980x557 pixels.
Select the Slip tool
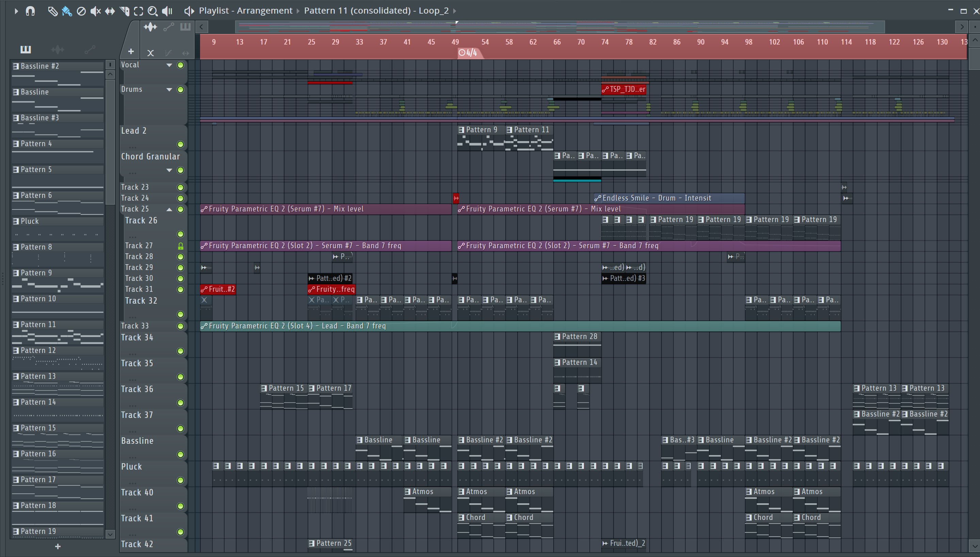(110, 11)
